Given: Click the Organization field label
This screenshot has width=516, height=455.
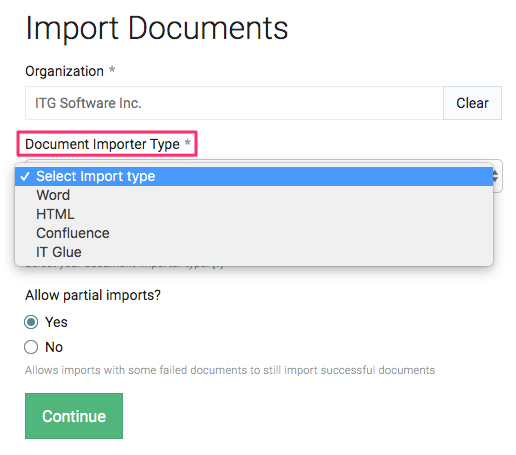Looking at the screenshot, I should 64,71.
